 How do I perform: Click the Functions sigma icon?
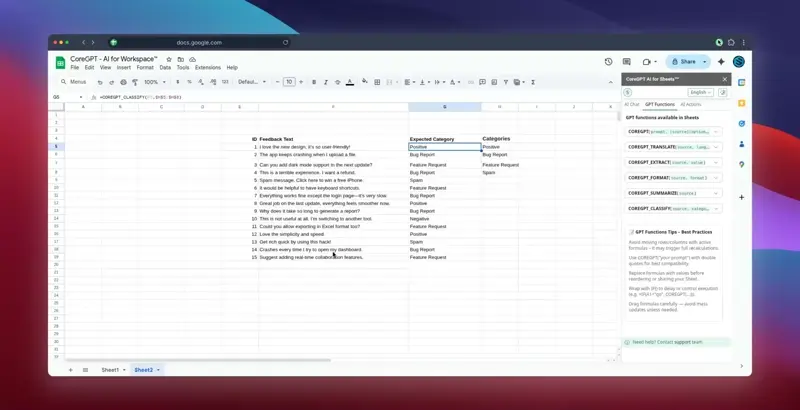coord(533,82)
